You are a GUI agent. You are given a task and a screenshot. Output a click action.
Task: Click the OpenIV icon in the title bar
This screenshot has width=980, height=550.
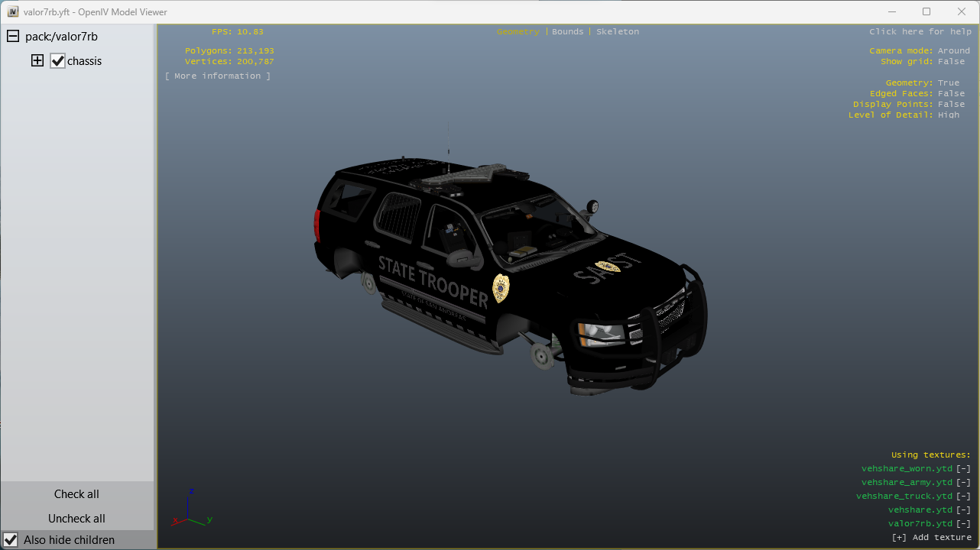[x=12, y=12]
